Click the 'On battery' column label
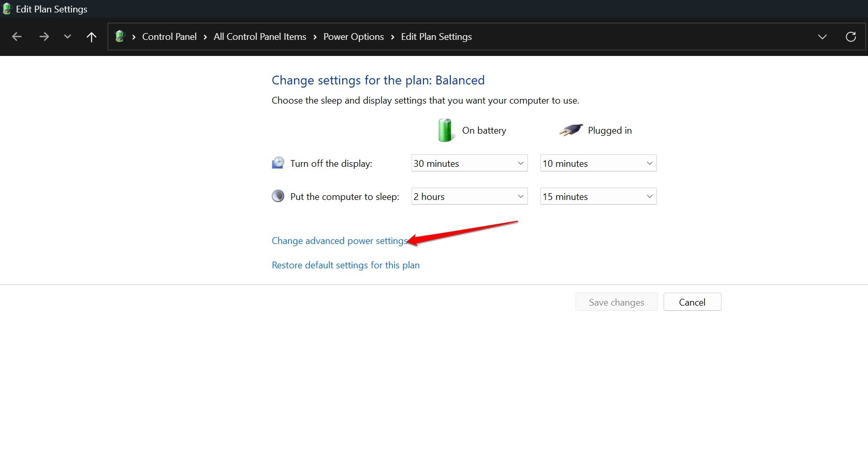The width and height of the screenshot is (868, 460). pos(484,131)
